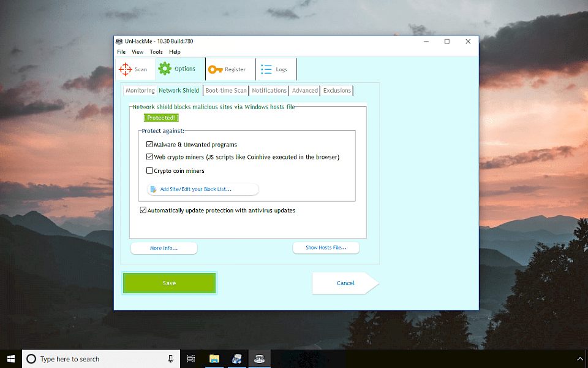588x368 pixels.
Task: Close the UnHackMe window
Action: point(468,41)
